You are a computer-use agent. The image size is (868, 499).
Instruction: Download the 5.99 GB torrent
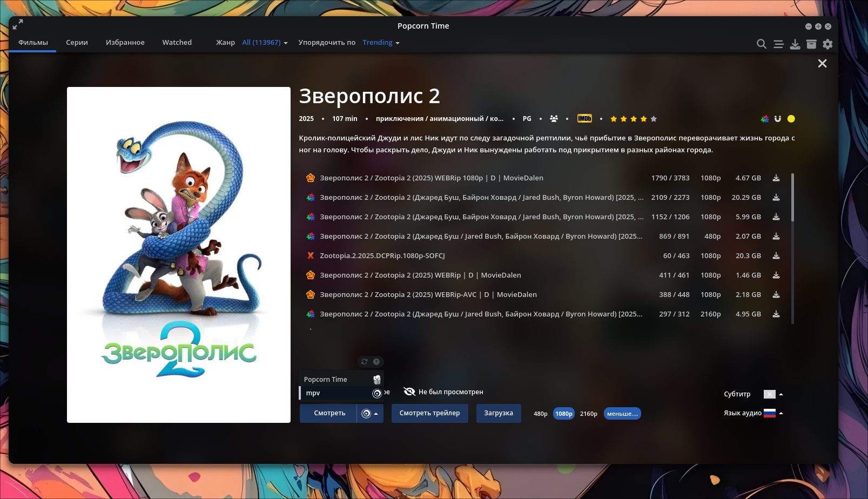[x=776, y=217]
